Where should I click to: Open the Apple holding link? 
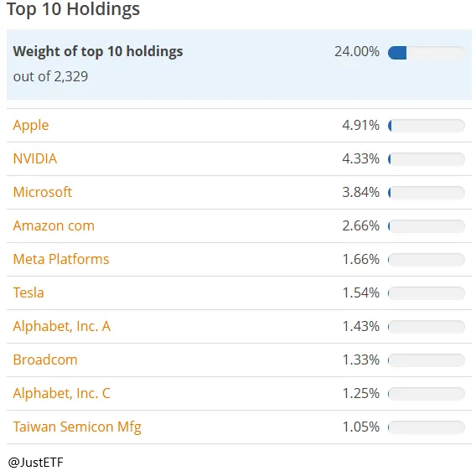click(31, 125)
